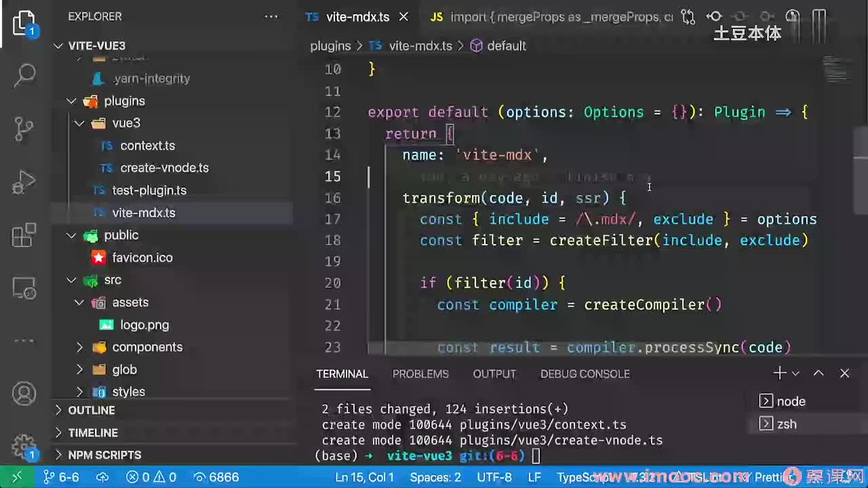Open the Explorer view in the activity bar

24,23
